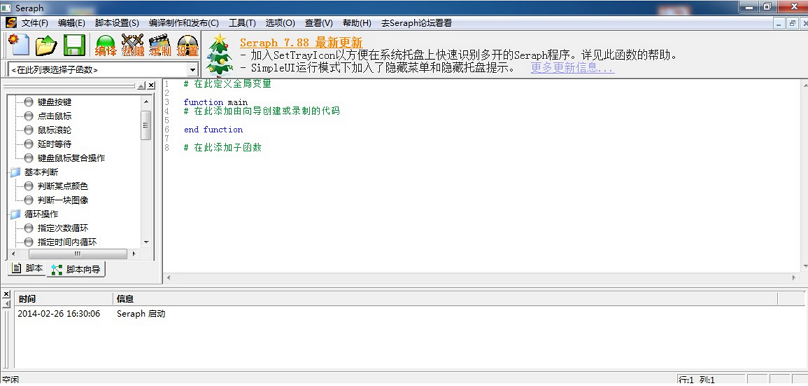Open the 热键 hotkey settings
Viewport: 808px width, 386px height.
tap(132, 45)
